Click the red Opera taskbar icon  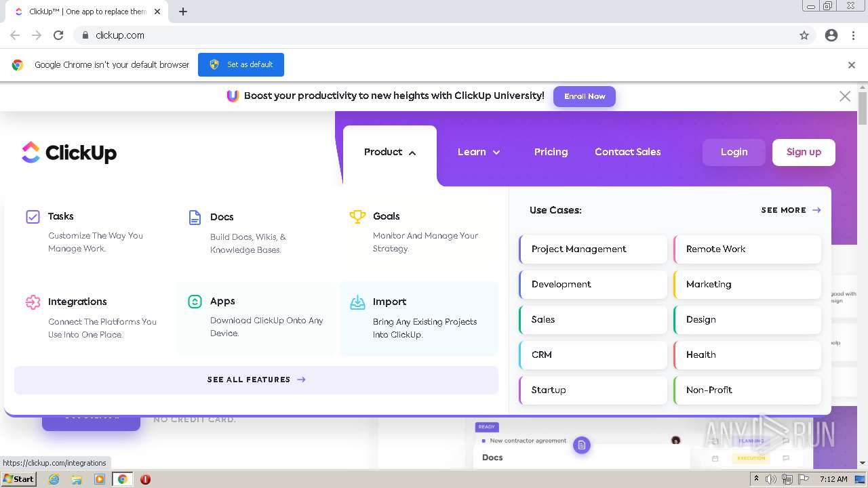pyautogui.click(x=145, y=479)
